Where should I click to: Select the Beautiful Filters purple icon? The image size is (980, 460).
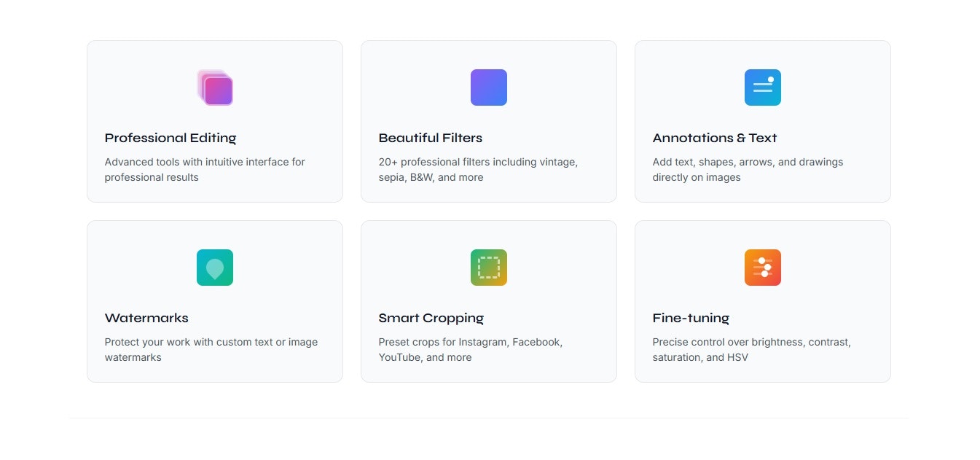(488, 87)
